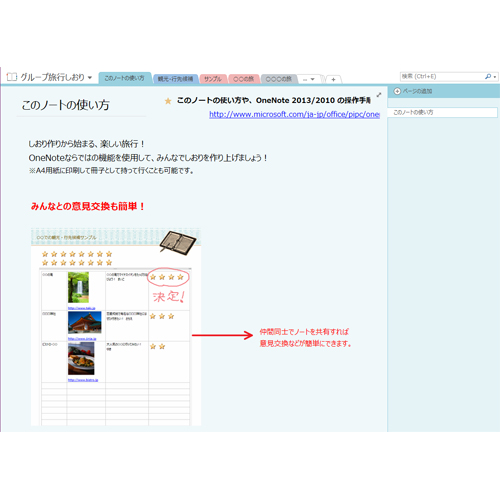Click the notebook icon beside グループ旅行しおり

point(12,77)
